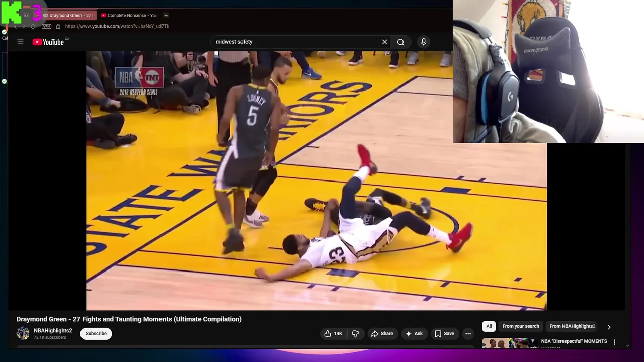Screen dimensions: 644x362
Task: Go back with the browser back arrow
Action: (x=15, y=26)
